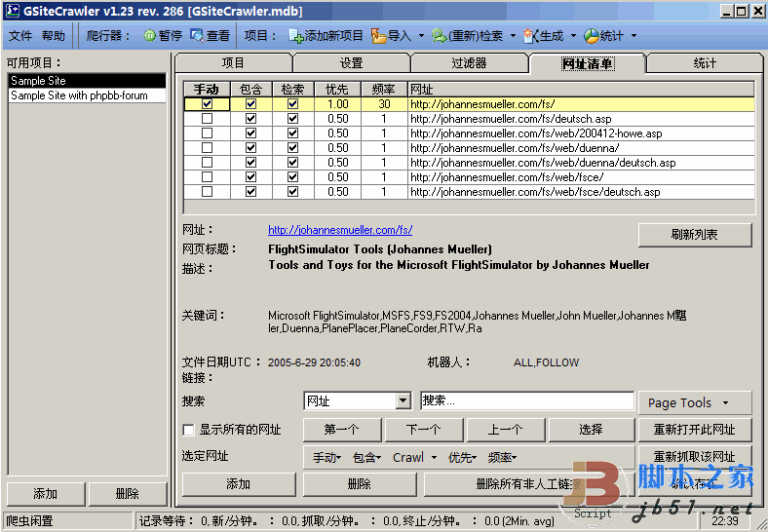This screenshot has width=768, height=532.
Task: Expand the Page Tools dropdown
Action: pos(695,402)
